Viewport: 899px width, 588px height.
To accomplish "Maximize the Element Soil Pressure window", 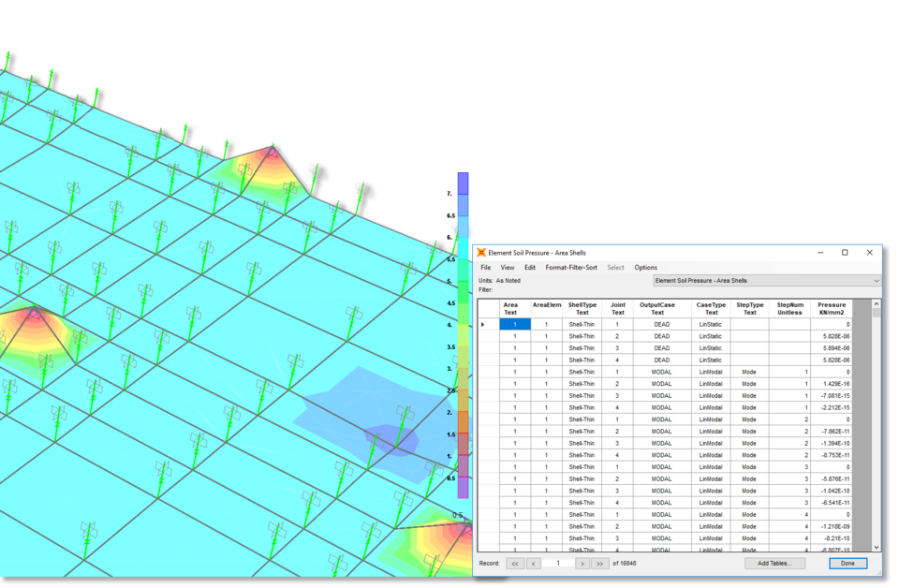I will (845, 253).
